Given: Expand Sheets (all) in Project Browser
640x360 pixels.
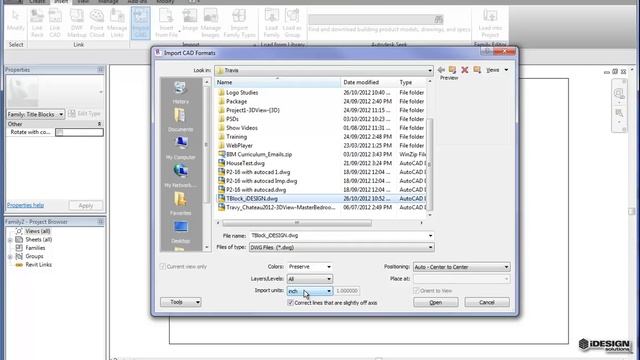Looking at the screenshot, I should point(10,240).
